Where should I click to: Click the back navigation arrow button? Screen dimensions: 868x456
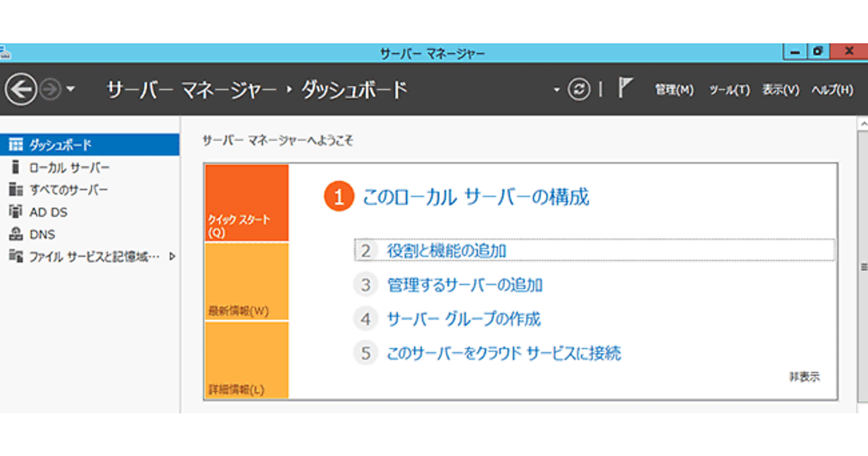[x=20, y=90]
